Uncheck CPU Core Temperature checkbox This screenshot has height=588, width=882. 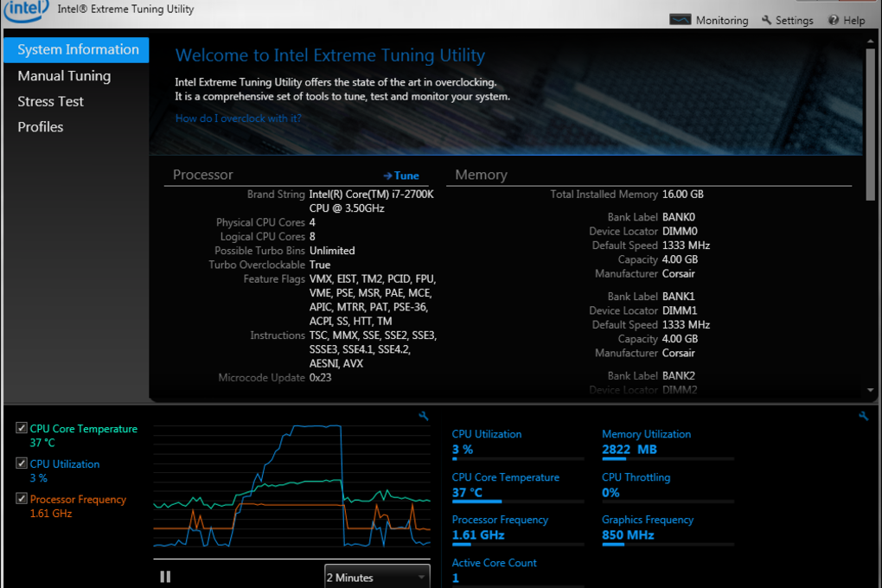click(x=22, y=428)
